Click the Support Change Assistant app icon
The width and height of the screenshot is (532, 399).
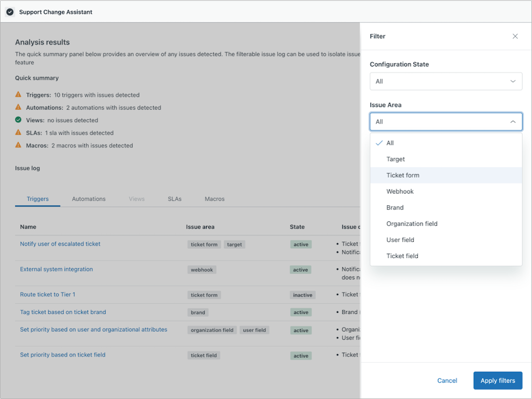(10, 12)
